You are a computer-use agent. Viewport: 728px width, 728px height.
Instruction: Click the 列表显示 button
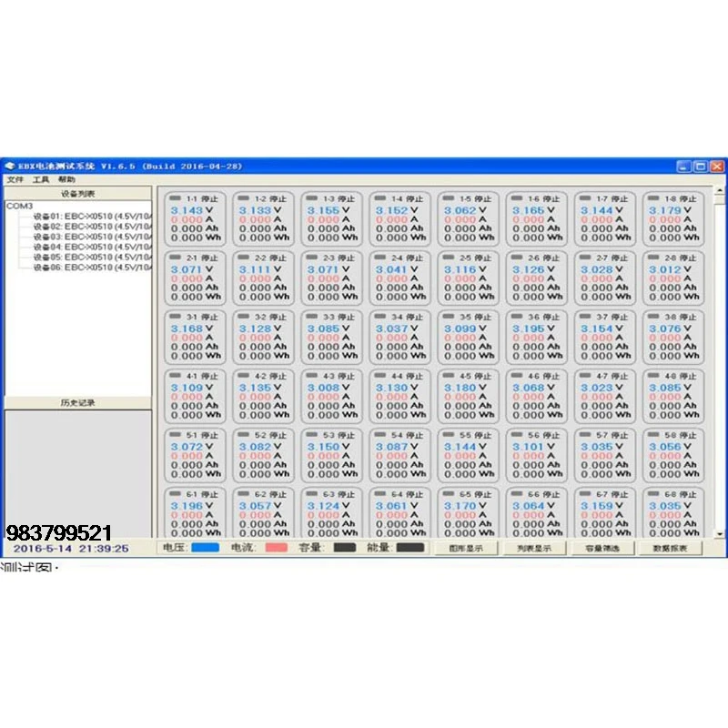pos(534,549)
